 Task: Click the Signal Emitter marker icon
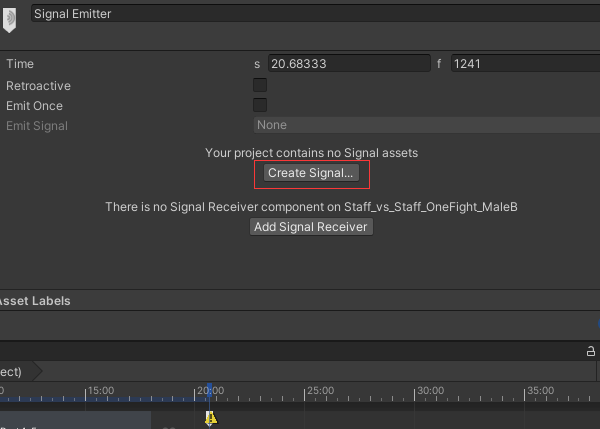tap(10, 20)
